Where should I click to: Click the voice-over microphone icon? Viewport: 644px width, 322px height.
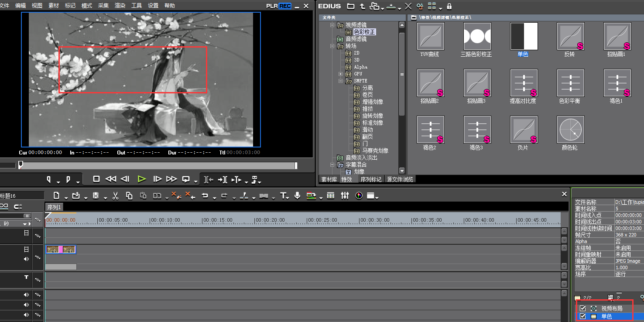click(298, 196)
